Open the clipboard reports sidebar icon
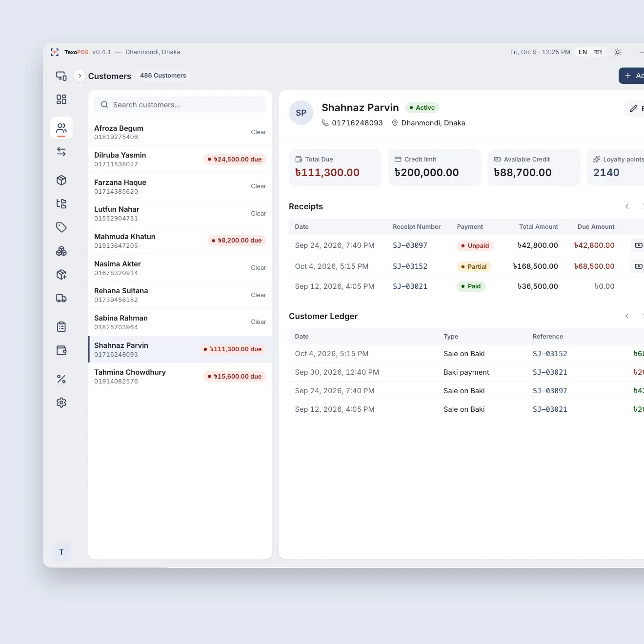 (x=61, y=327)
